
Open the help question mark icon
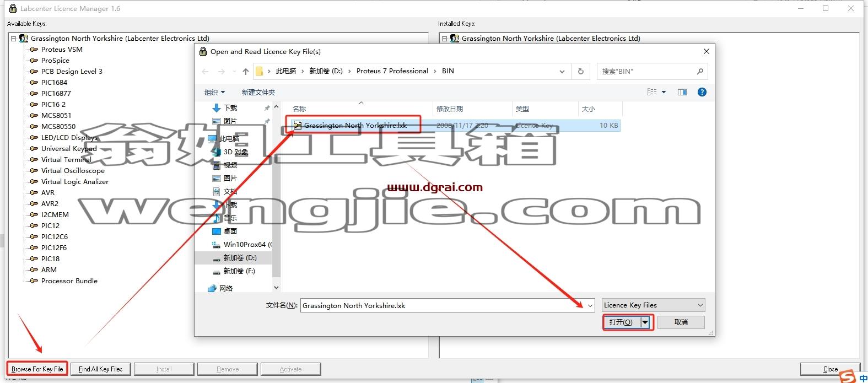click(702, 92)
